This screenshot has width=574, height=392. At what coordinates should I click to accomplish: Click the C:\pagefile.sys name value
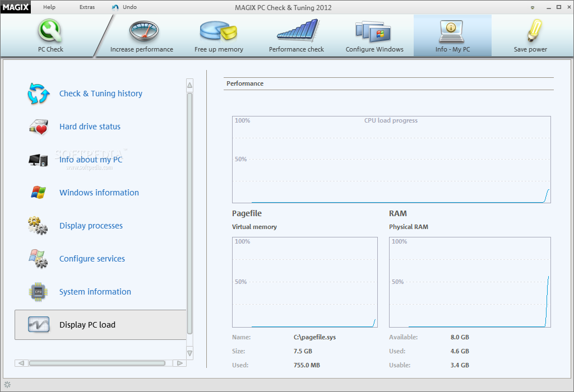[314, 337]
